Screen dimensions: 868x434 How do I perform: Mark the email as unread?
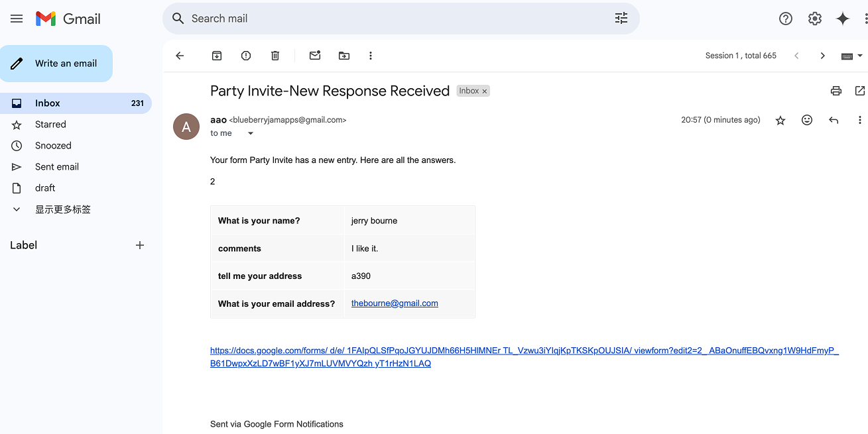point(314,56)
